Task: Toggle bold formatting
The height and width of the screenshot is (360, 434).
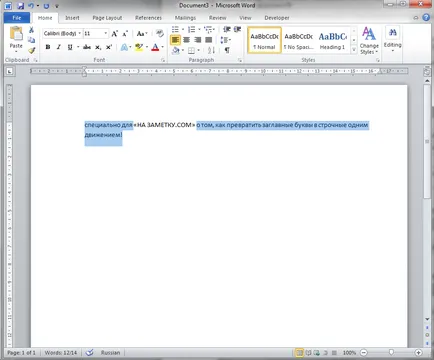Action: pos(48,47)
